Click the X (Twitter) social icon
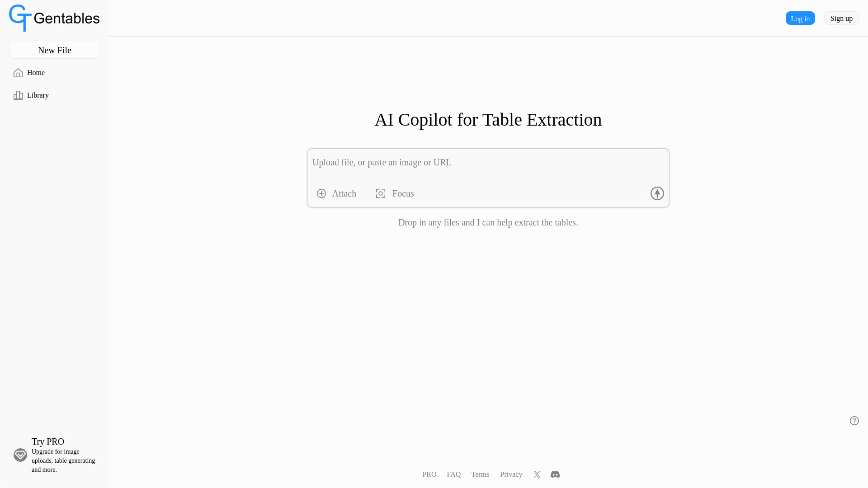Screen dimensions: 868x488 point(537,474)
